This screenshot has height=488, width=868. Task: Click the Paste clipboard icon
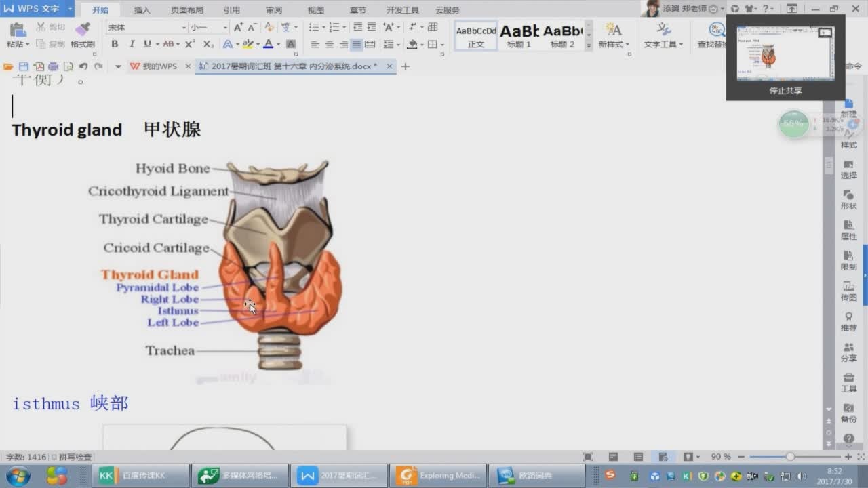click(x=18, y=29)
